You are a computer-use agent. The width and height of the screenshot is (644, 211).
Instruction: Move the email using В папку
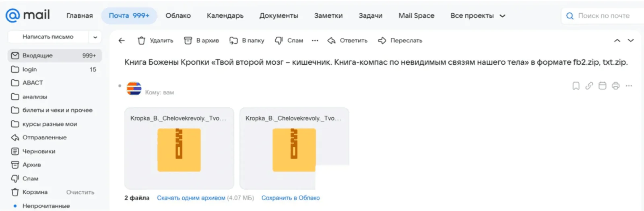(247, 41)
